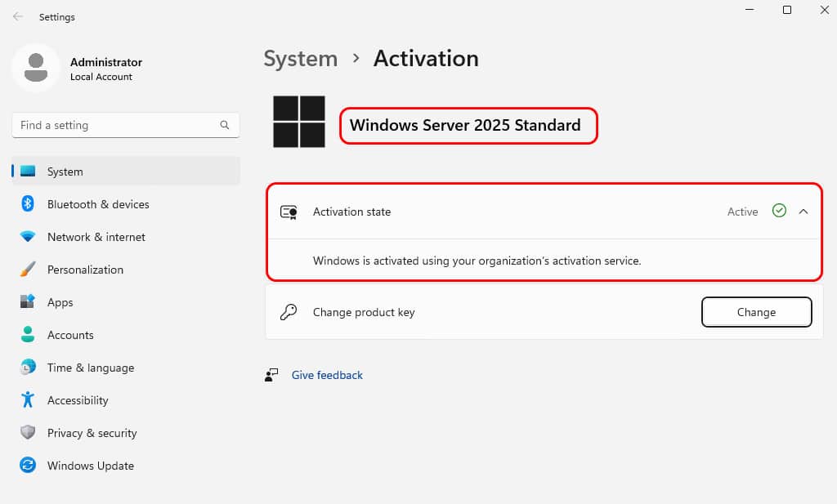Viewport: 837px width, 504px height.
Task: Click the product key icon
Action: (289, 312)
